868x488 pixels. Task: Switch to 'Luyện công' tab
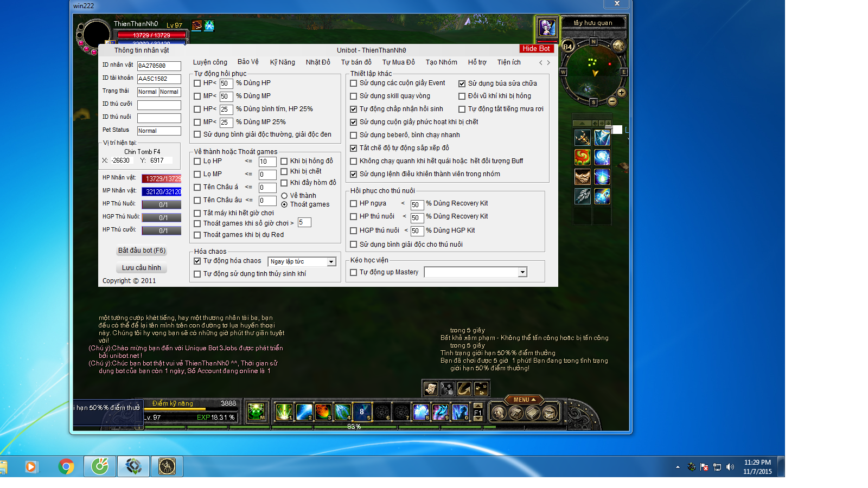point(210,62)
